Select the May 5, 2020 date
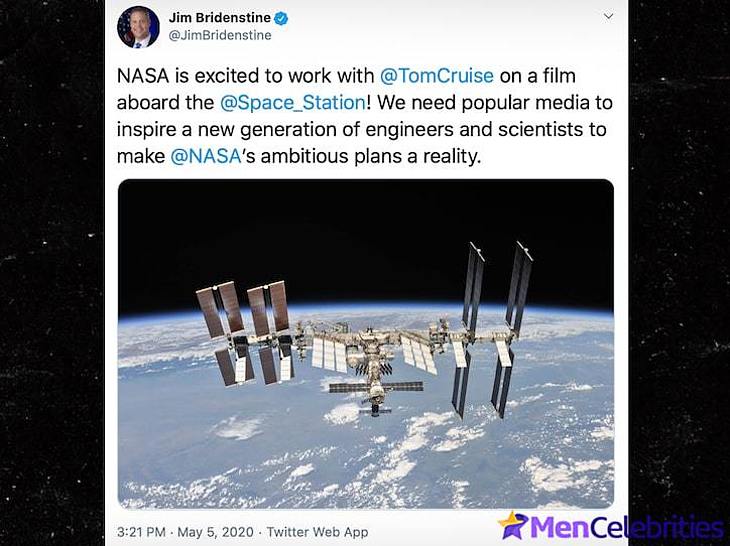 coord(216,532)
